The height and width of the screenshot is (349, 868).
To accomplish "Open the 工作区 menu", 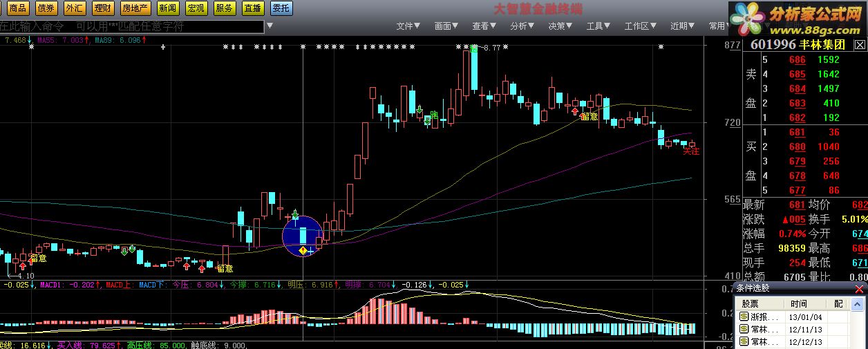I will [641, 26].
